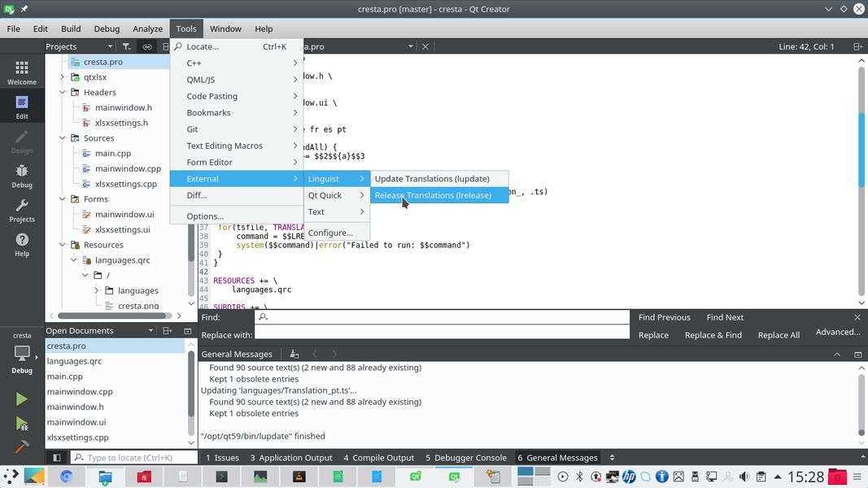868x488 pixels.
Task: Click the Find text input field
Action: [x=442, y=317]
